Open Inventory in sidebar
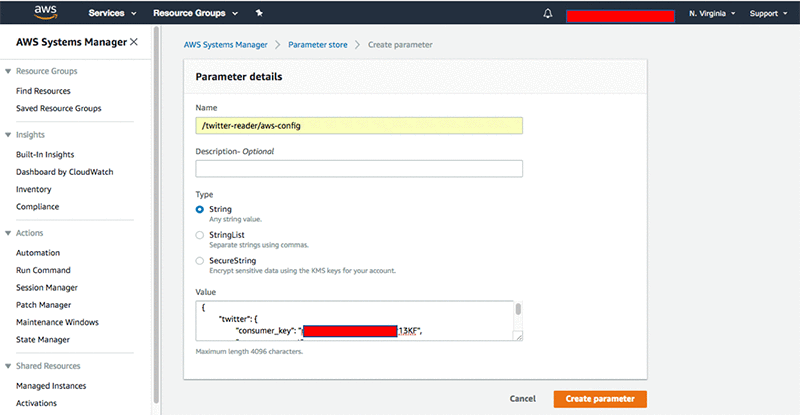 coord(34,189)
